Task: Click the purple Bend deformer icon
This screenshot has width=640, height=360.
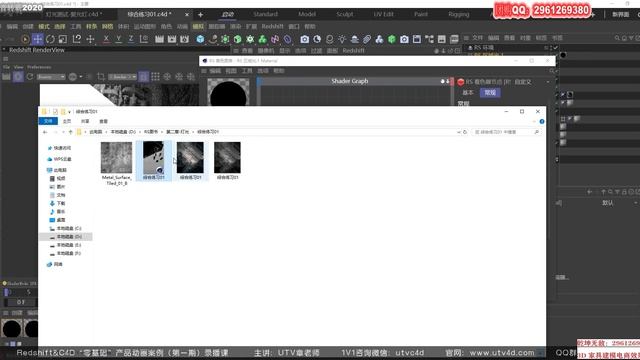Action: [287, 39]
